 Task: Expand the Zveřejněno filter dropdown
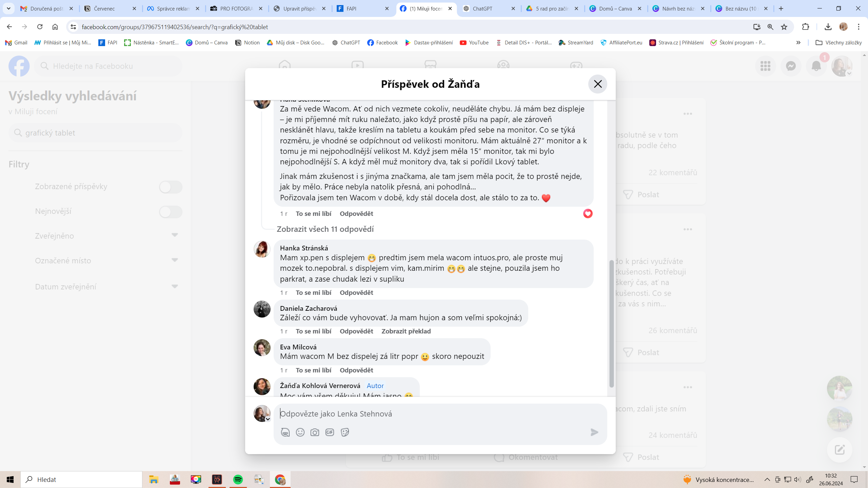click(175, 235)
